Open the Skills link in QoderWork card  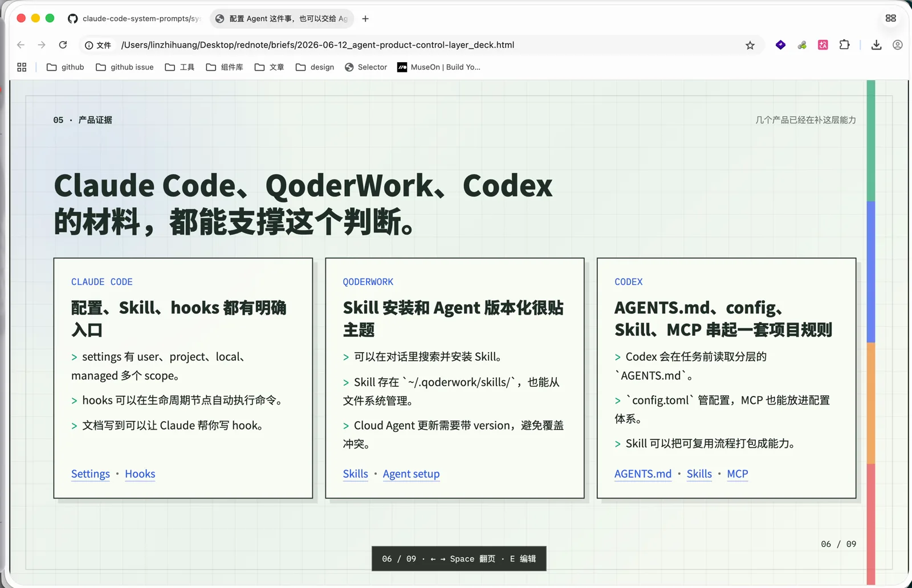[x=356, y=474]
